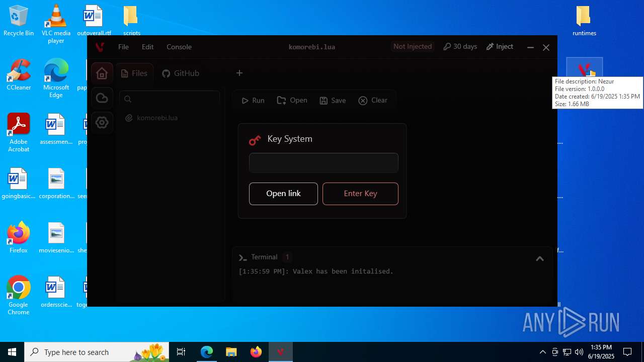
Task: Open the Edit menu
Action: tap(147, 47)
